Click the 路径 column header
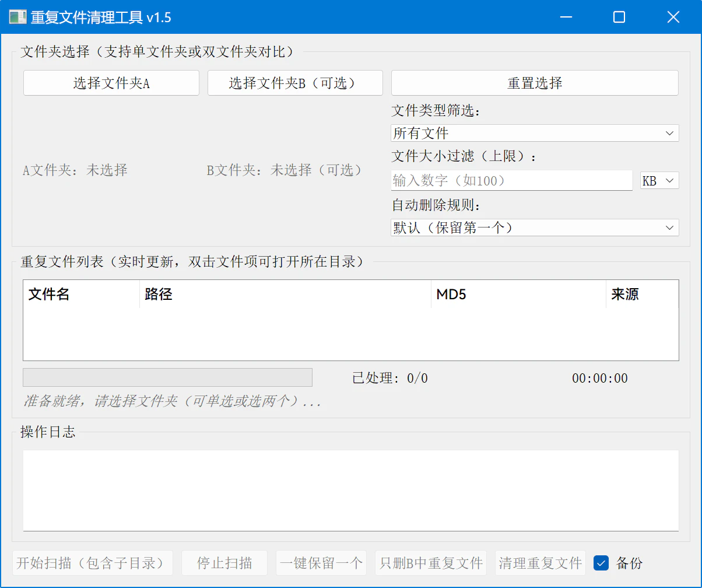Viewport: 702px width, 588px height. click(285, 295)
